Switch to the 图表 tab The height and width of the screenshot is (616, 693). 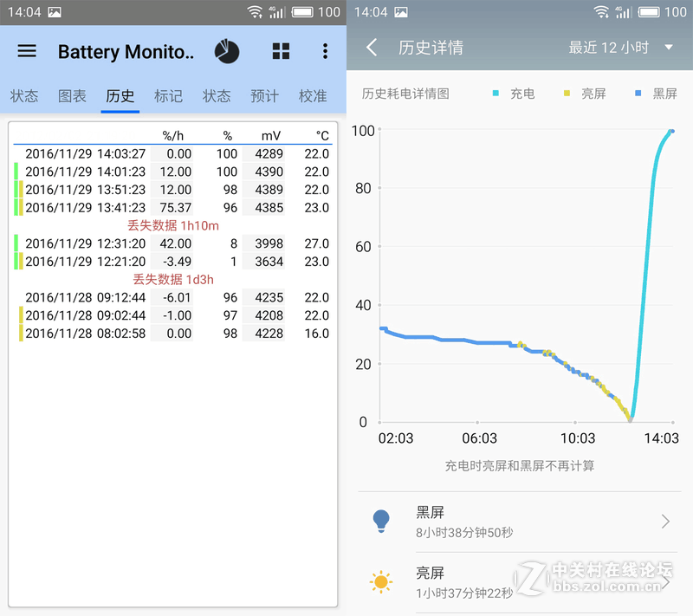pyautogui.click(x=71, y=96)
